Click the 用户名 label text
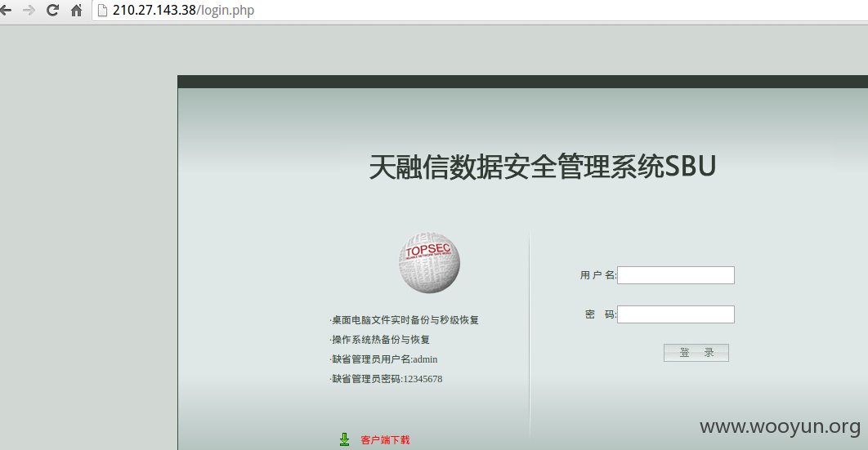This screenshot has height=450, width=868. click(597, 275)
